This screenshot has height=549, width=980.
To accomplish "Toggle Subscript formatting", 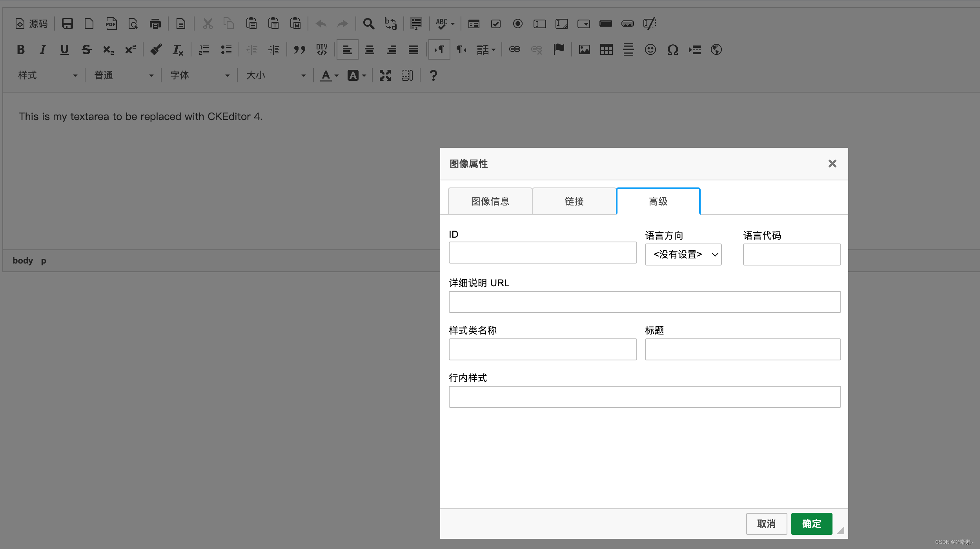I will tap(109, 49).
